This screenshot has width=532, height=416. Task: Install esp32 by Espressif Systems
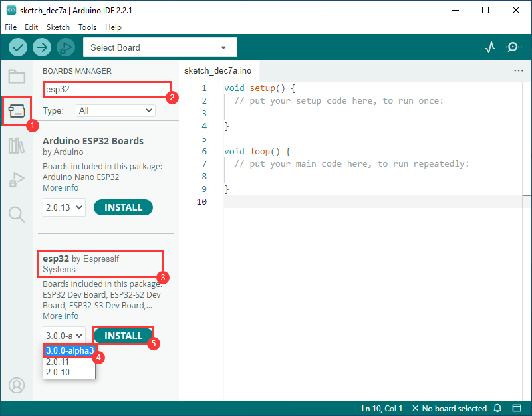pos(123,336)
